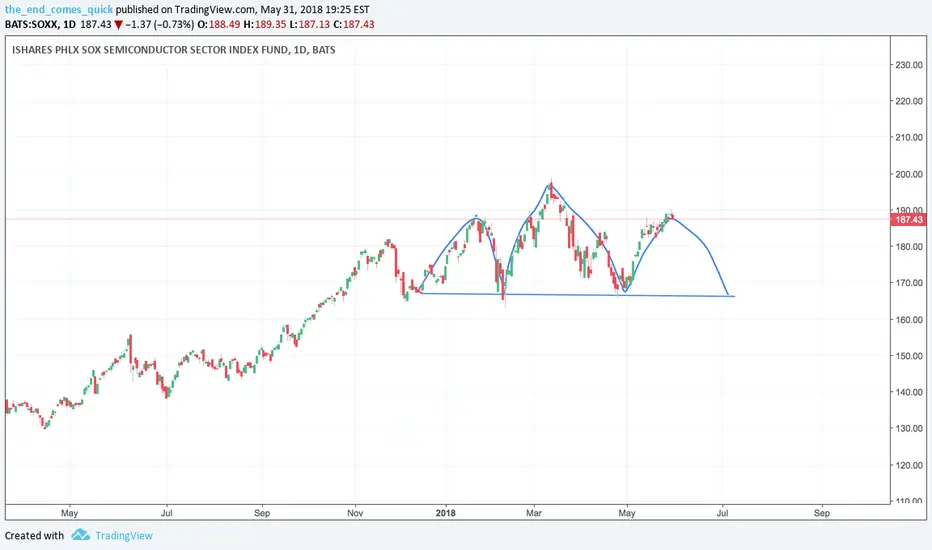Click the 200.00 price axis label
This screenshot has height=550, width=932.
(909, 174)
